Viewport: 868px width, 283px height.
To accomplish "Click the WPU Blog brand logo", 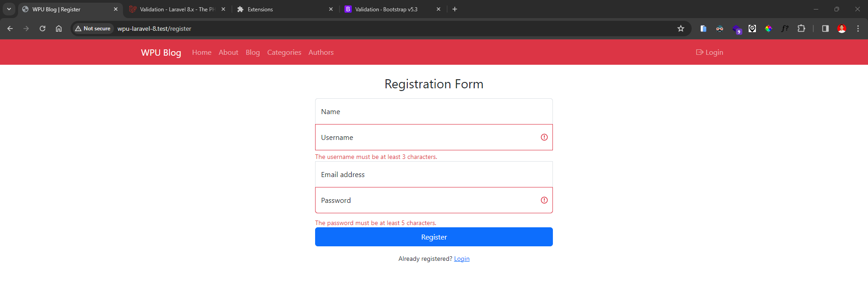I will tap(161, 53).
